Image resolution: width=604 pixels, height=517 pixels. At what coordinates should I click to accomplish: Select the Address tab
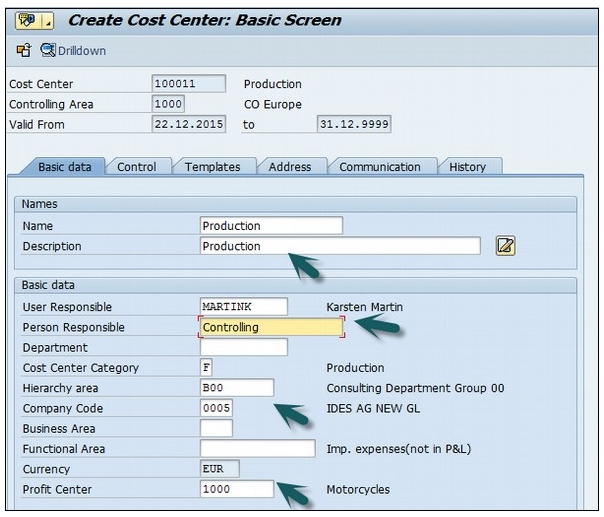click(x=290, y=167)
